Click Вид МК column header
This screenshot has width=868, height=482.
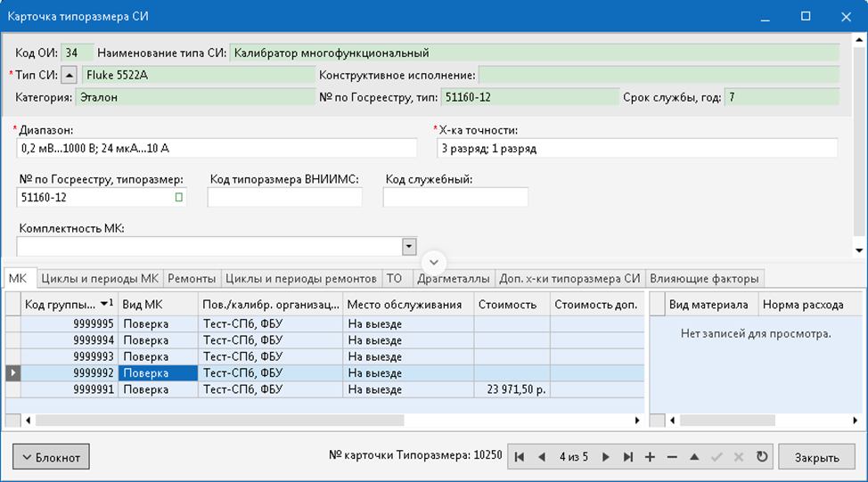point(158,305)
